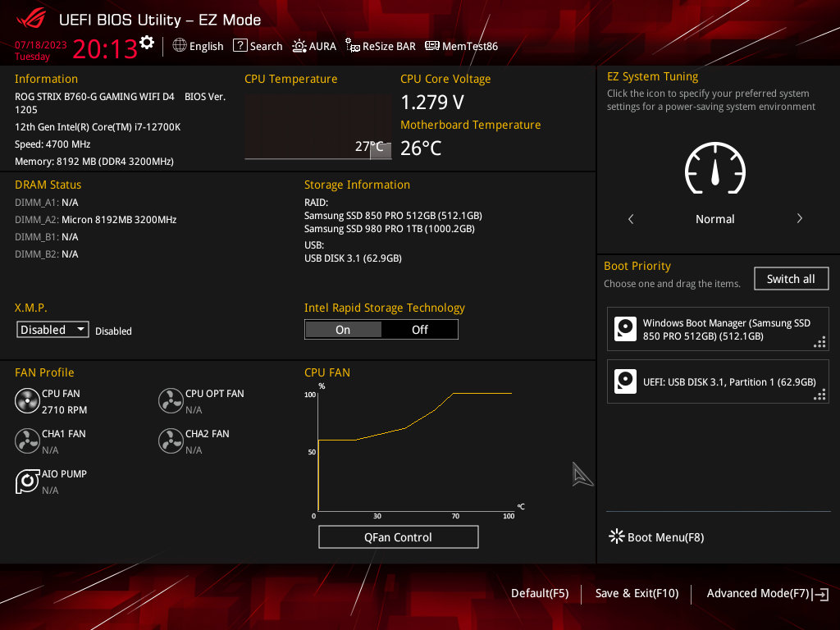Click the Normal tuning mode label

tap(714, 219)
